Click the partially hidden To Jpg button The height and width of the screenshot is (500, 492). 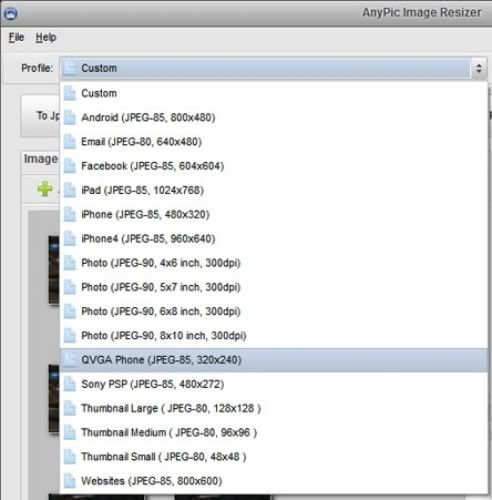click(x=40, y=116)
